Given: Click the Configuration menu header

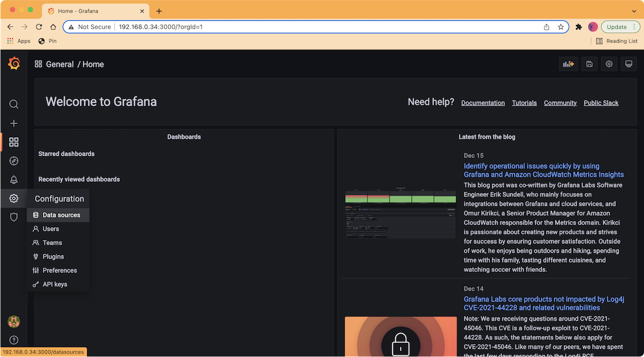Looking at the screenshot, I should click(59, 198).
